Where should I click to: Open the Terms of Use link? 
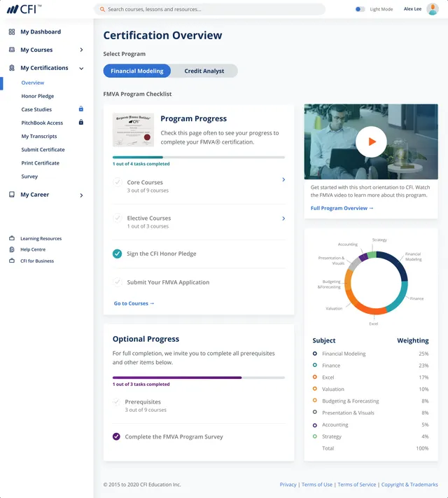317,485
